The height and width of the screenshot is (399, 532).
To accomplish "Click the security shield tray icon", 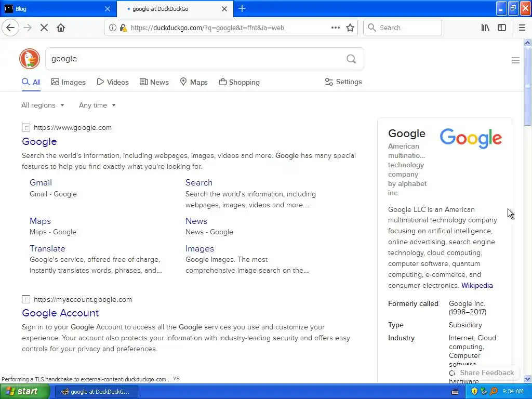I will pos(474,391).
